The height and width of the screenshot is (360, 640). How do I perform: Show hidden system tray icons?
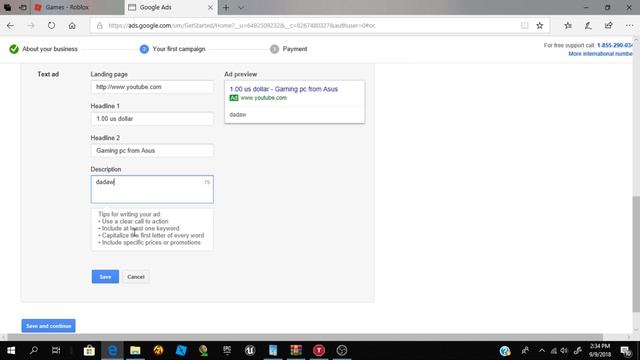542,351
